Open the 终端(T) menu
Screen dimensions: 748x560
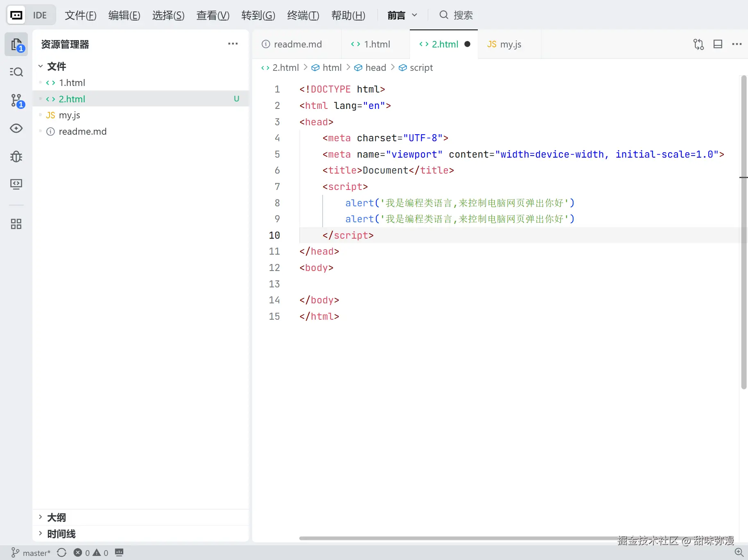(303, 15)
